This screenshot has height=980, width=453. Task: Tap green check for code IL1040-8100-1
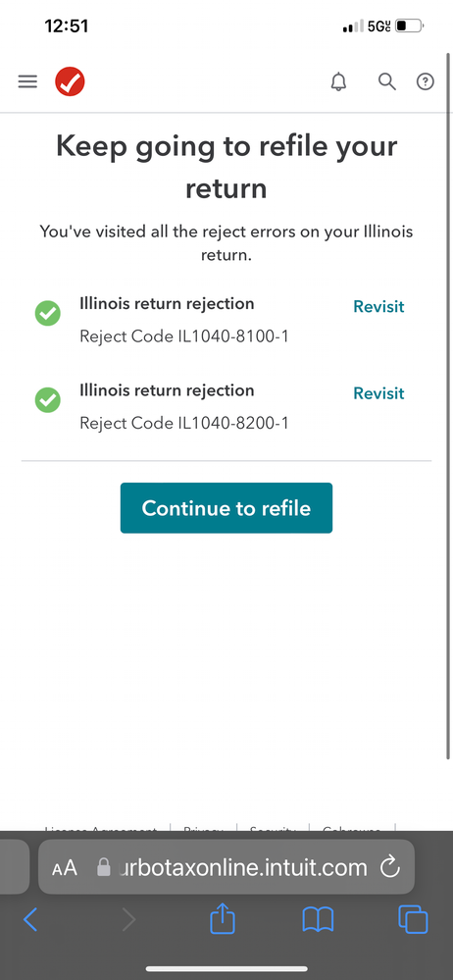pos(47,313)
